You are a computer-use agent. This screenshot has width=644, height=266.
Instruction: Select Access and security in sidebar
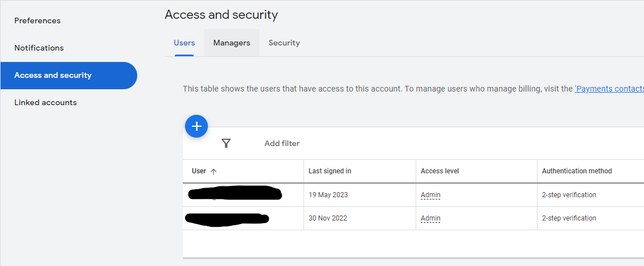point(53,75)
